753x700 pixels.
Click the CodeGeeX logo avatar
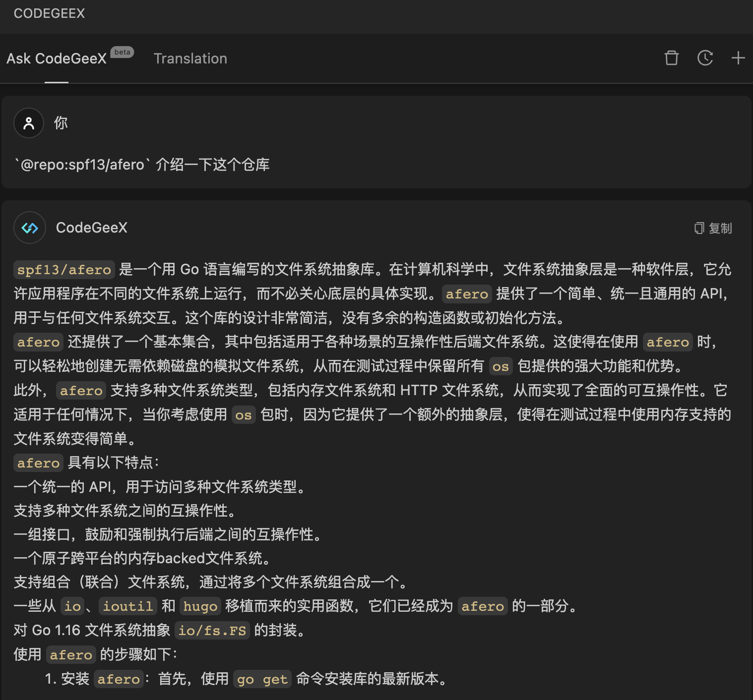30,228
